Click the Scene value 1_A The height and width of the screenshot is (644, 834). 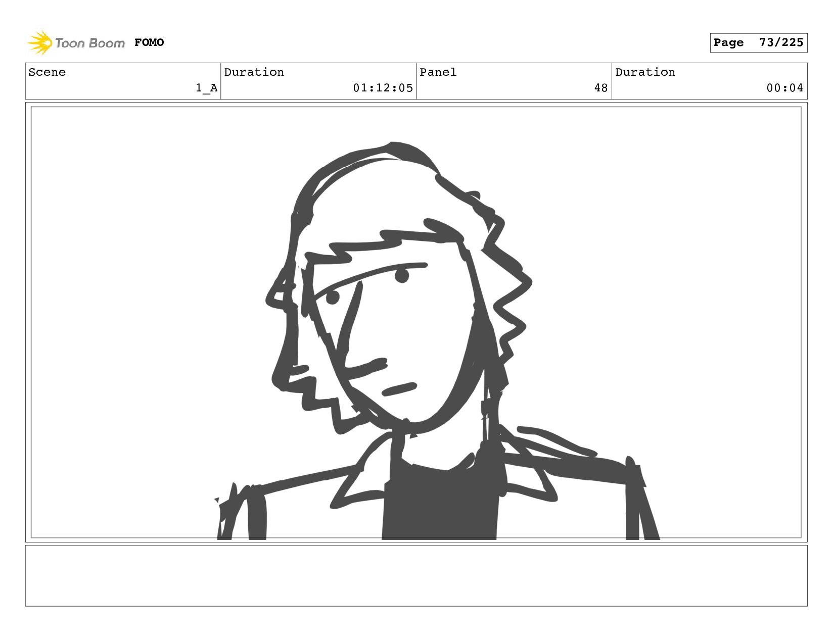tap(206, 88)
